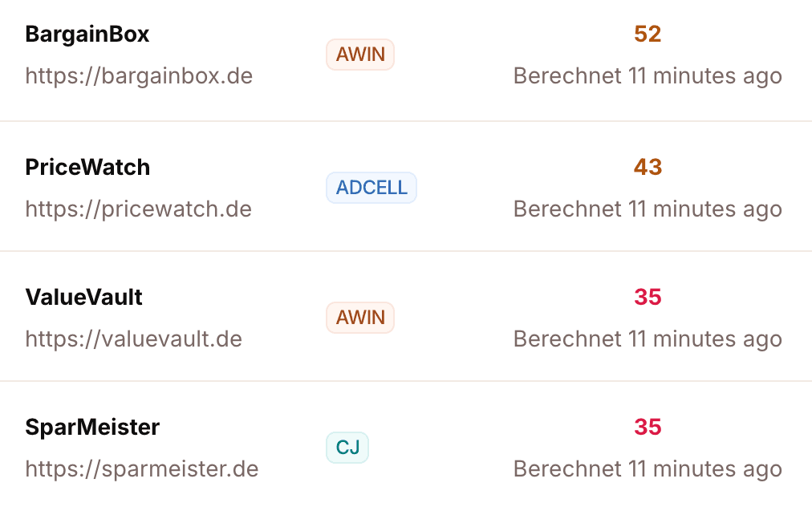The image size is (812, 507).
Task: Click the ADCELL badge for PriceWatch
Action: 371,188
